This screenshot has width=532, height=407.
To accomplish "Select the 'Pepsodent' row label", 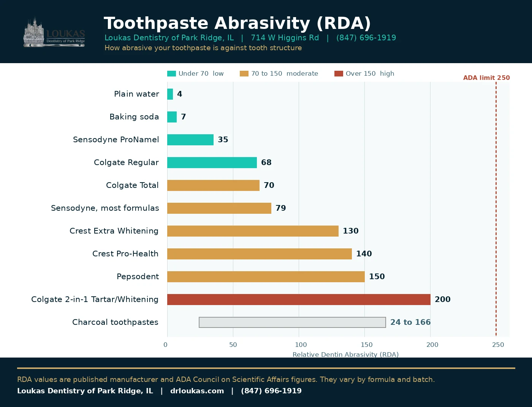I will click(138, 277).
